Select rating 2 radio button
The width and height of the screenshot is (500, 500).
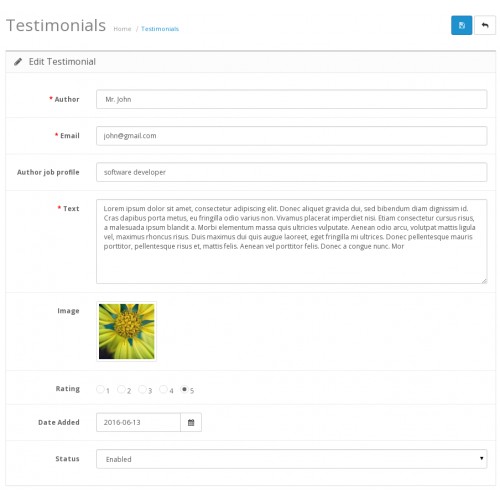tap(121, 389)
